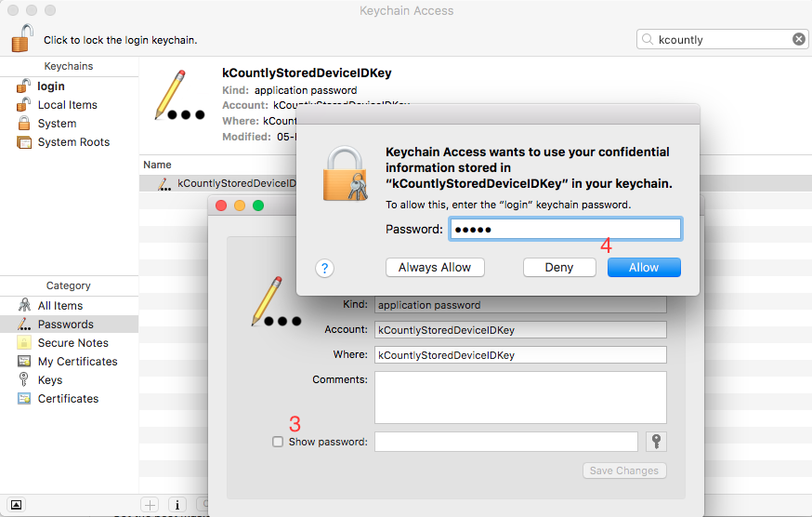Click the Name column header
This screenshot has height=517, width=812.
[x=157, y=165]
